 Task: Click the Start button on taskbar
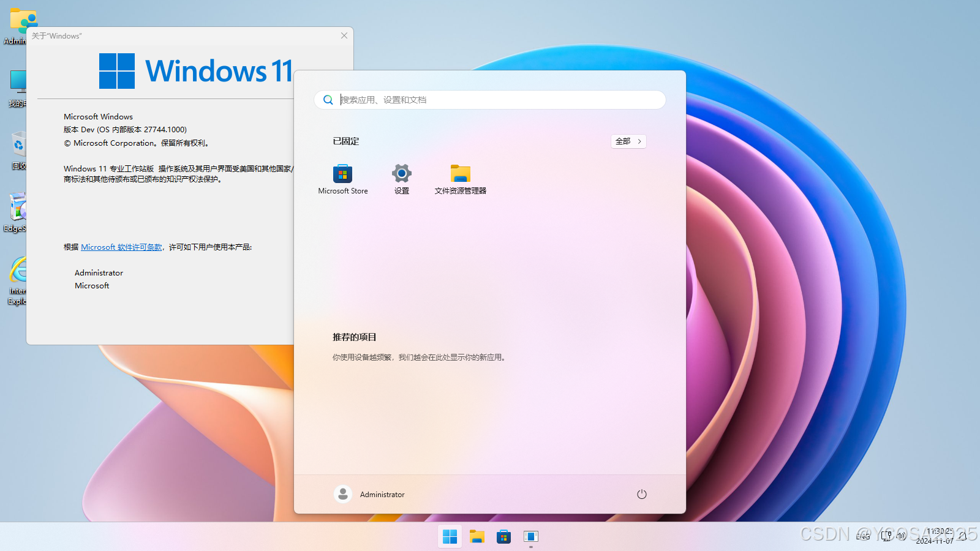(x=450, y=536)
